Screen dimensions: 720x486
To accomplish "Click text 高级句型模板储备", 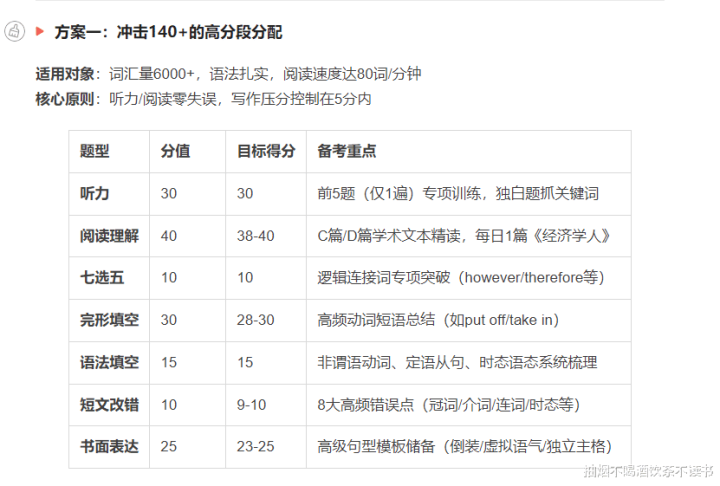I will [376, 446].
